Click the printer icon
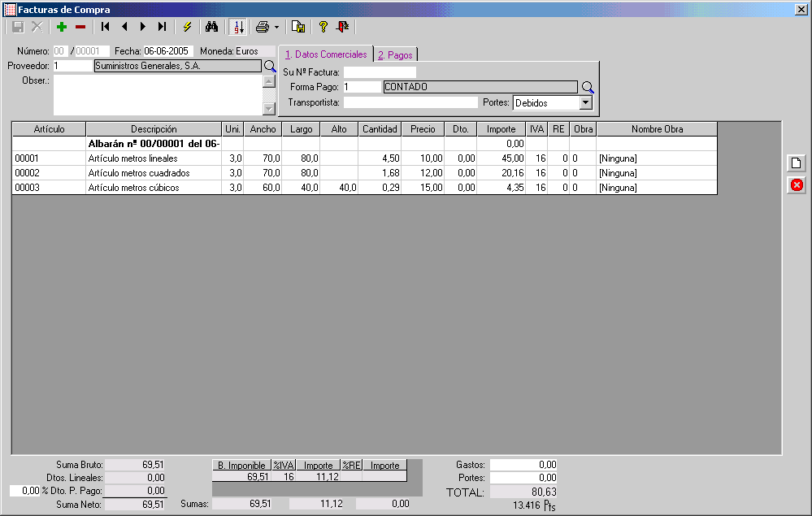 click(263, 27)
